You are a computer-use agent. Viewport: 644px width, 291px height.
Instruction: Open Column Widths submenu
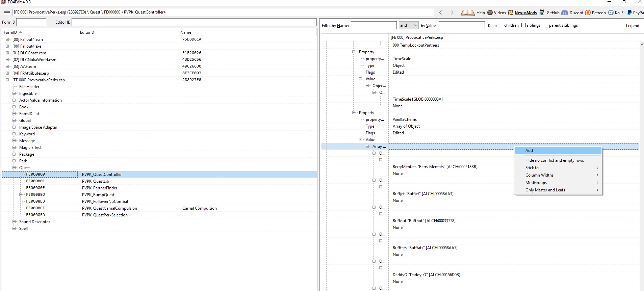558,175
